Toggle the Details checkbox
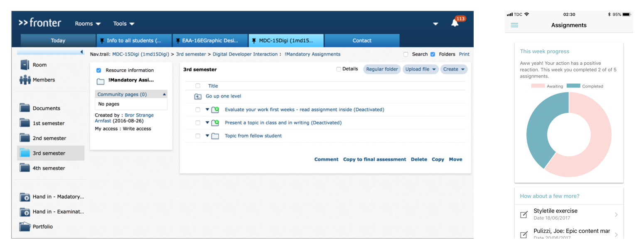644x249 pixels. click(339, 69)
